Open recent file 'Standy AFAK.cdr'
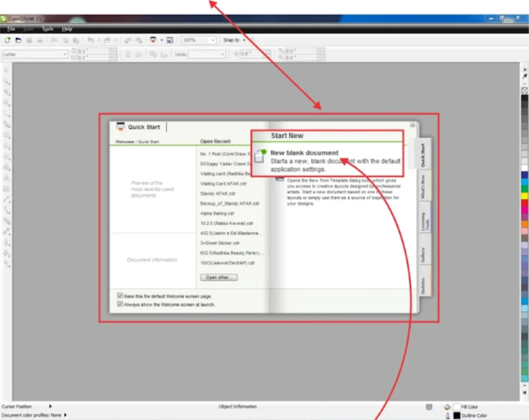 (x=217, y=194)
